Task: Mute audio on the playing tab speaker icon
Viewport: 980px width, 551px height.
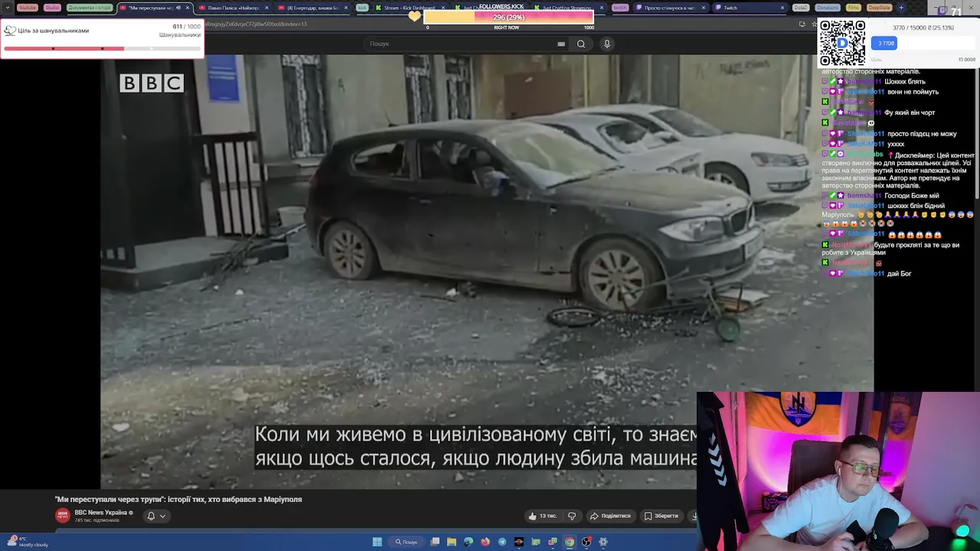Action: 178,8
